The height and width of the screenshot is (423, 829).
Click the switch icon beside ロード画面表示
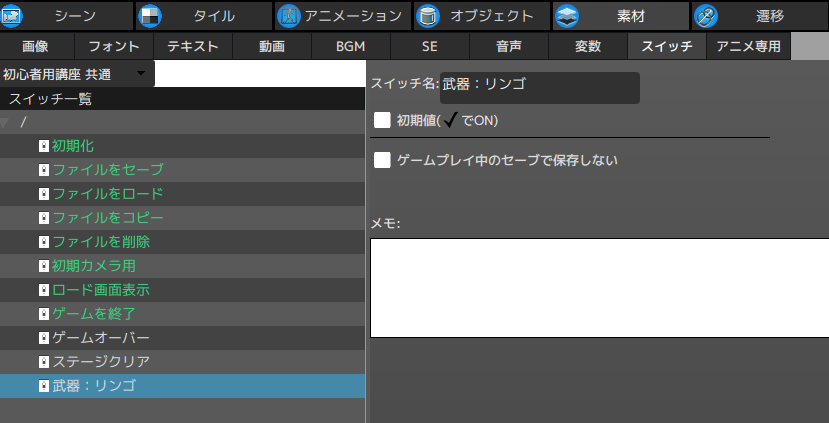click(x=44, y=290)
